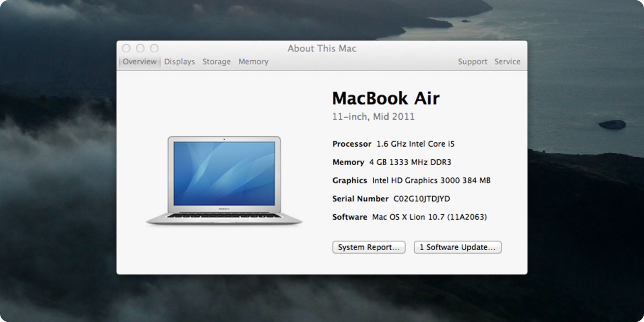The height and width of the screenshot is (322, 644).
Task: Click the 11-inch, Mid 2011 model text
Action: tap(373, 116)
